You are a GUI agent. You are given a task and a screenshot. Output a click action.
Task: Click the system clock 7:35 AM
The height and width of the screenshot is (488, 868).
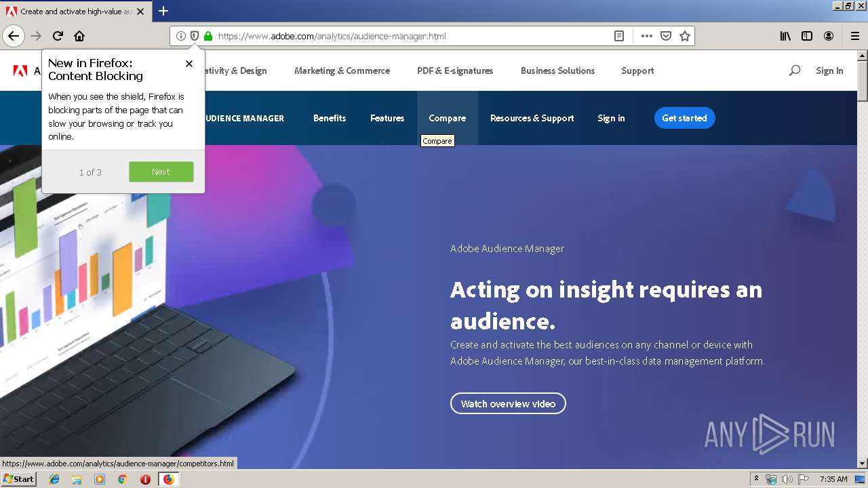(x=833, y=479)
